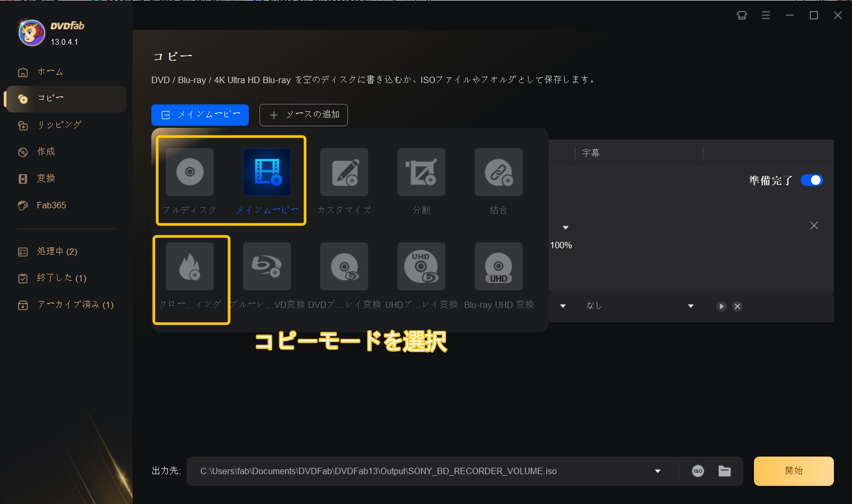
Task: Click the version number 13.0.4.1
Action: (x=64, y=42)
